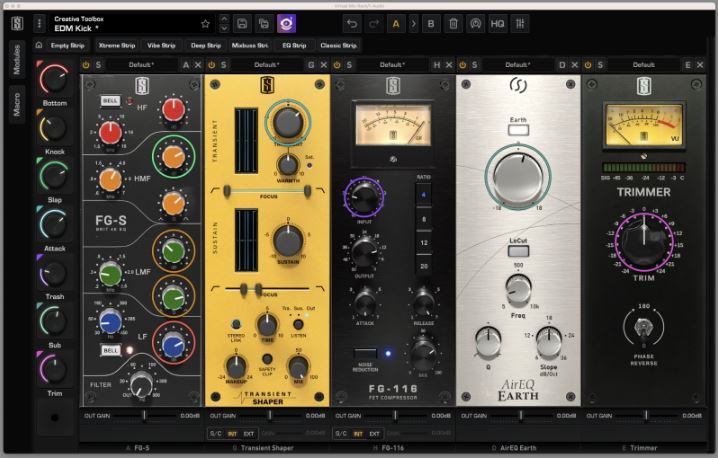Screen dimensions: 718x458
Task: Switch to the B comparison state
Action: tap(431, 23)
